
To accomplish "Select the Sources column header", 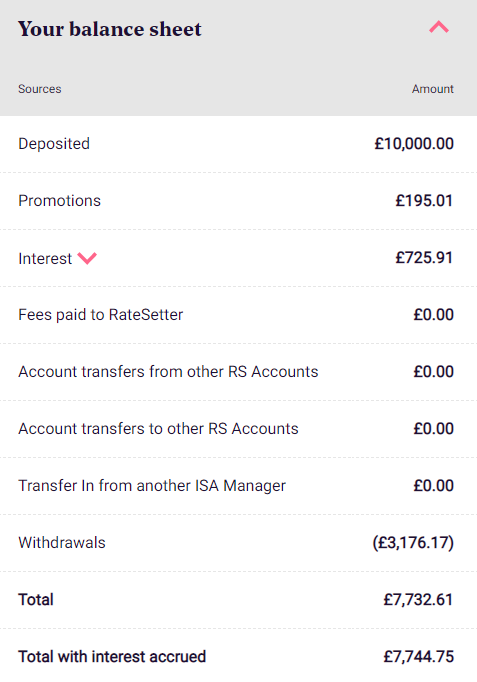I will click(x=40, y=89).
